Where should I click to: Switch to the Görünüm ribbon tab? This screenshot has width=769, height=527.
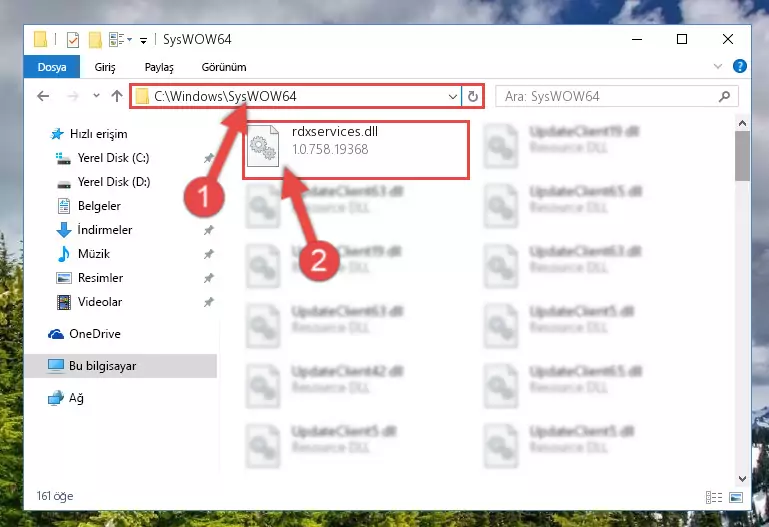point(224,67)
